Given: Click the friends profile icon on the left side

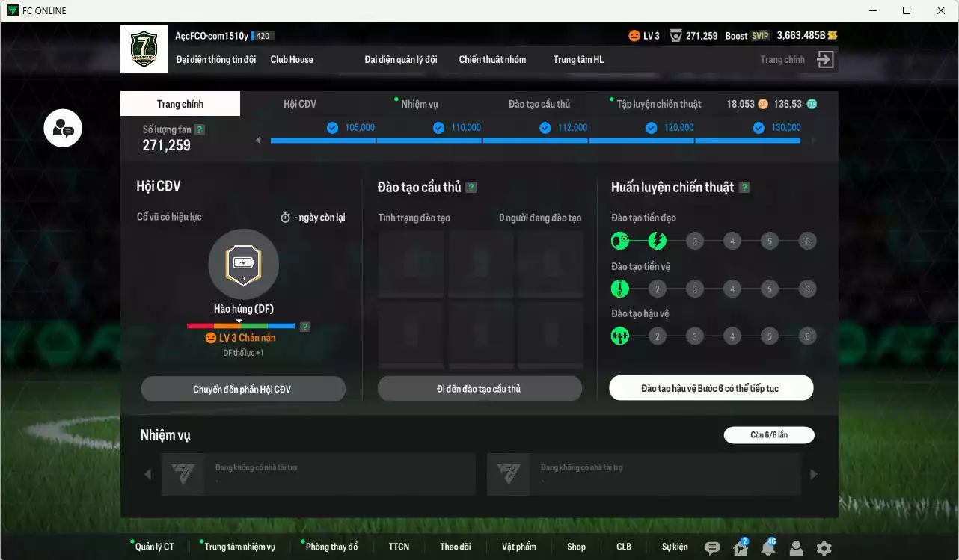Looking at the screenshot, I should [x=63, y=128].
